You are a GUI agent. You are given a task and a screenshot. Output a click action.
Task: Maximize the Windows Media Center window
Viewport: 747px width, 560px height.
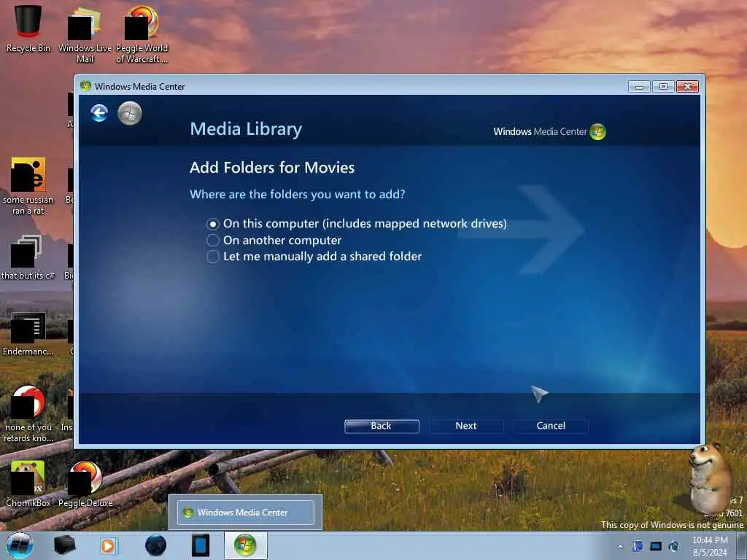tap(662, 87)
